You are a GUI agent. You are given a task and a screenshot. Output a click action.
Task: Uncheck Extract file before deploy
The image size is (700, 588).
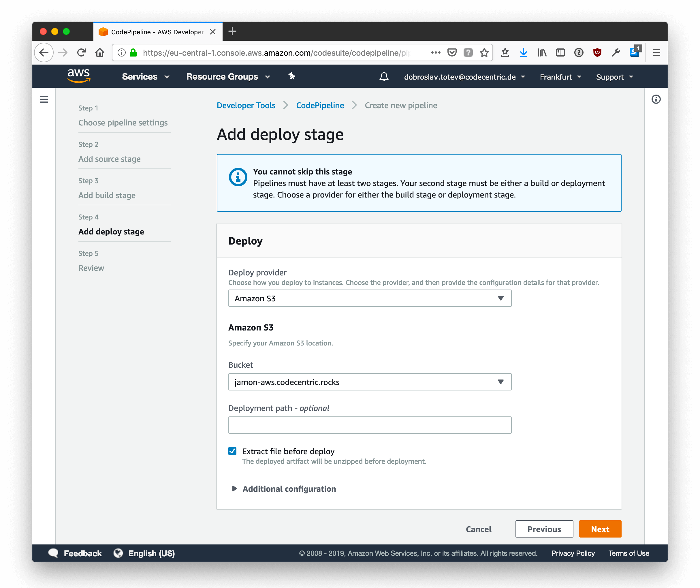point(232,451)
